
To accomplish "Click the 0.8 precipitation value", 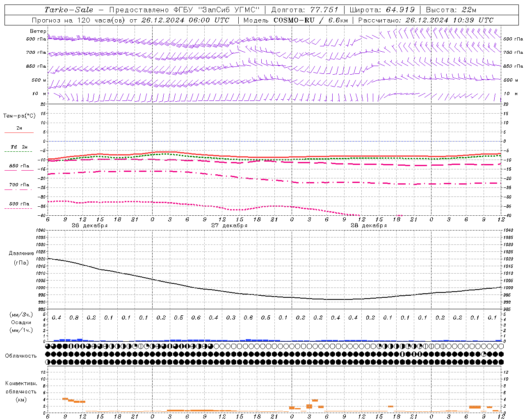I will pyautogui.click(x=74, y=317).
